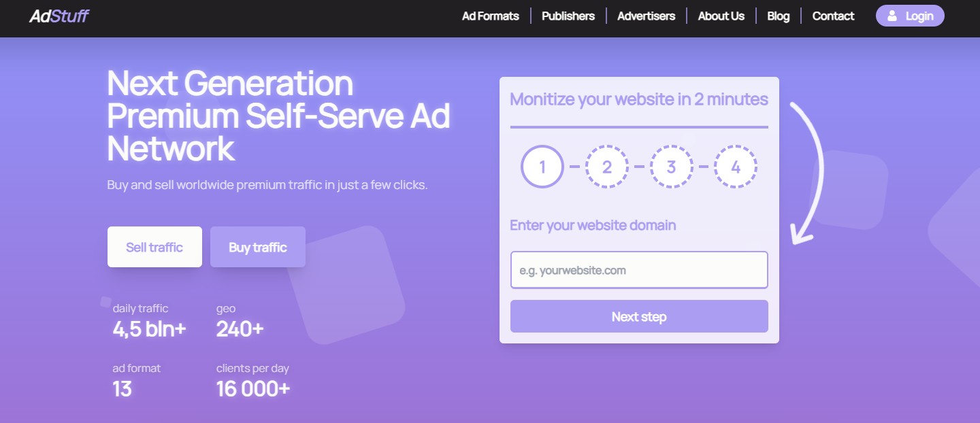Select the Buy traffic option
The image size is (980, 423).
pos(258,247)
